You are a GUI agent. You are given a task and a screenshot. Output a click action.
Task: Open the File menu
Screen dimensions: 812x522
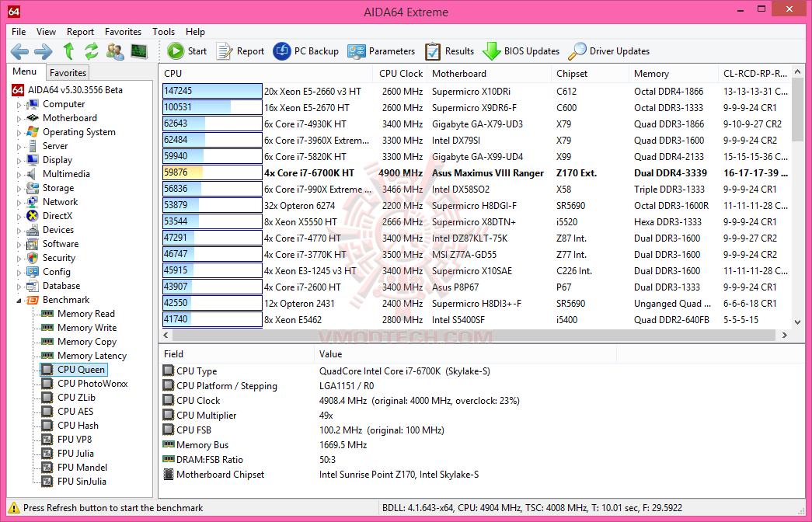click(19, 32)
